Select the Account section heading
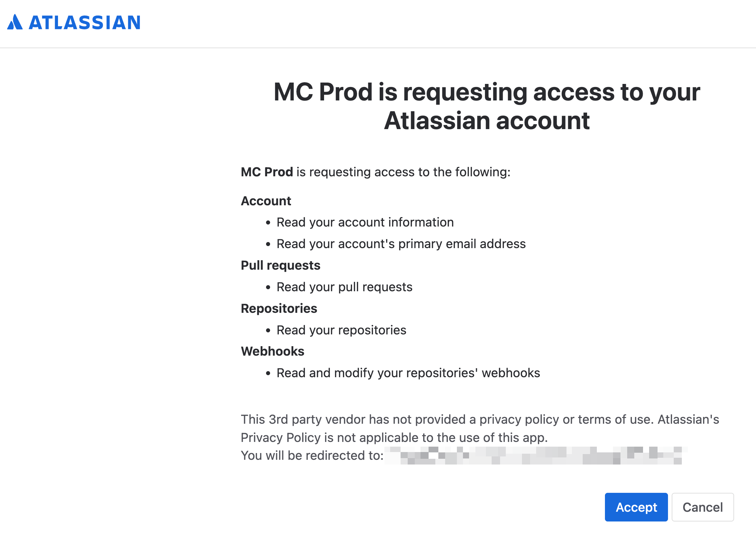This screenshot has width=756, height=538. click(266, 201)
